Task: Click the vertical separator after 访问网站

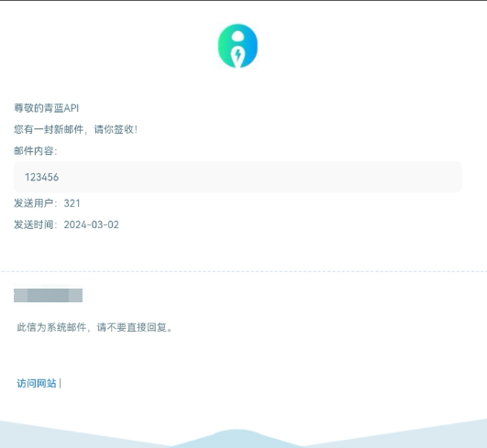Action: [x=60, y=384]
